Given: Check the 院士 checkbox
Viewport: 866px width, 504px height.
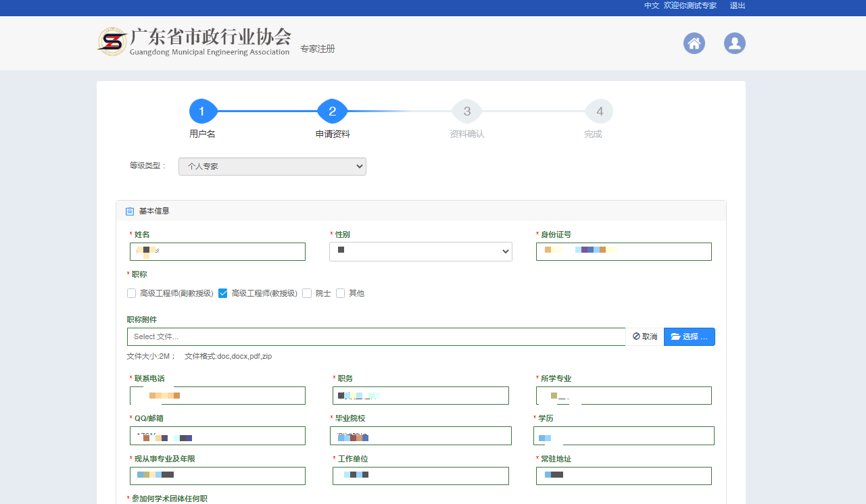Looking at the screenshot, I should [307, 293].
